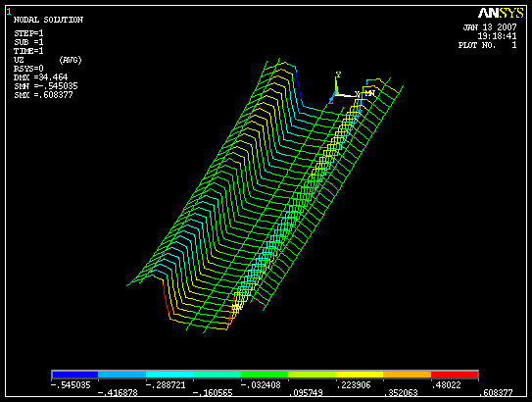This screenshot has height=402, width=532.
Task: Click the Y axis label of the triad
Action: click(x=338, y=75)
